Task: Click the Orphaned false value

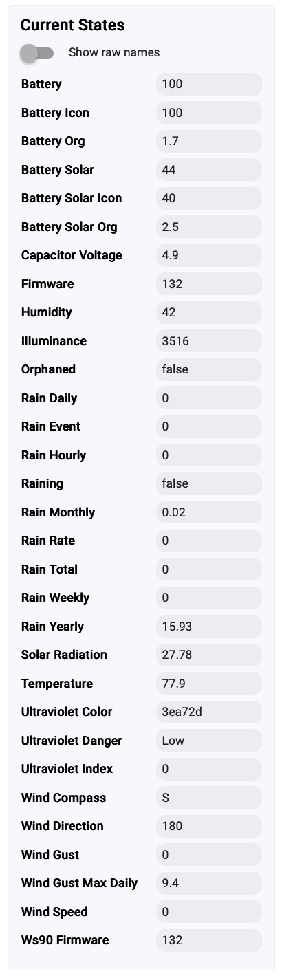Action: (x=209, y=369)
